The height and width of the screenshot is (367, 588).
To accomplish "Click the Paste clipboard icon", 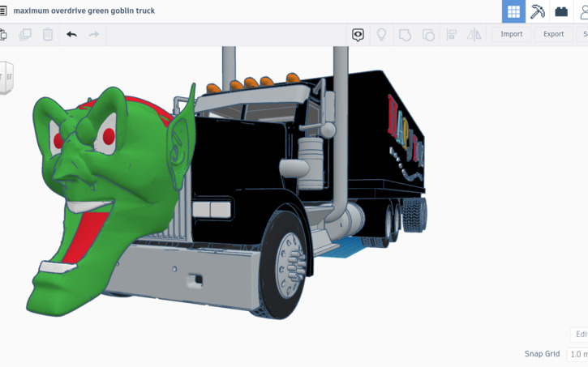I will [3, 35].
